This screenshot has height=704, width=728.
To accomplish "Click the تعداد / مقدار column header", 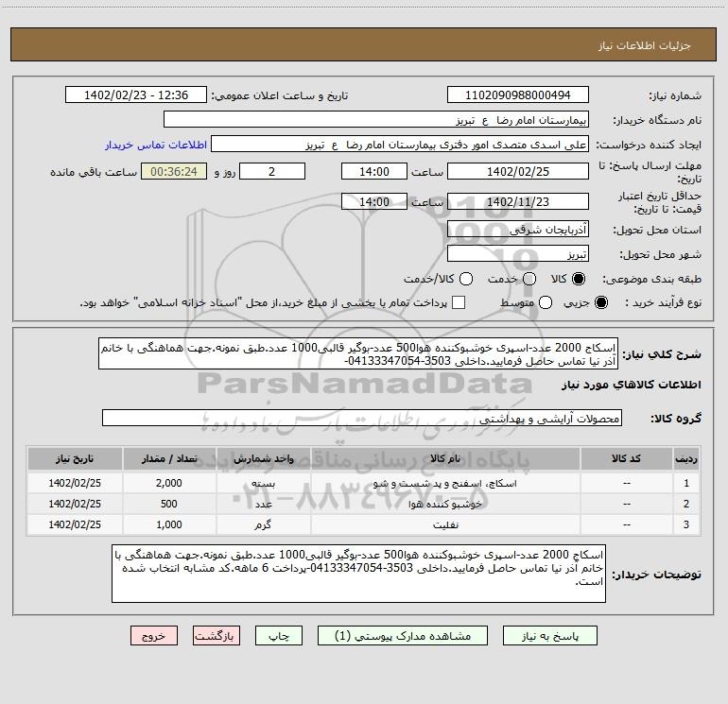I will click(x=169, y=458).
